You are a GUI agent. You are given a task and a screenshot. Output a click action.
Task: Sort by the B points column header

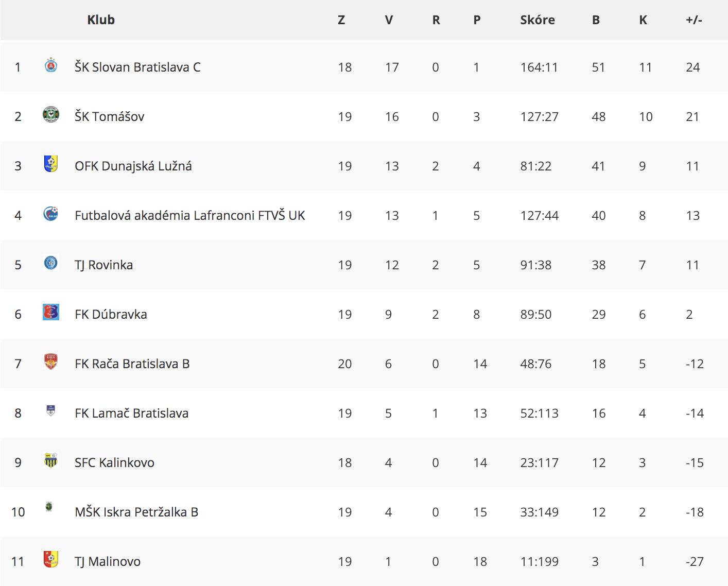pos(596,20)
